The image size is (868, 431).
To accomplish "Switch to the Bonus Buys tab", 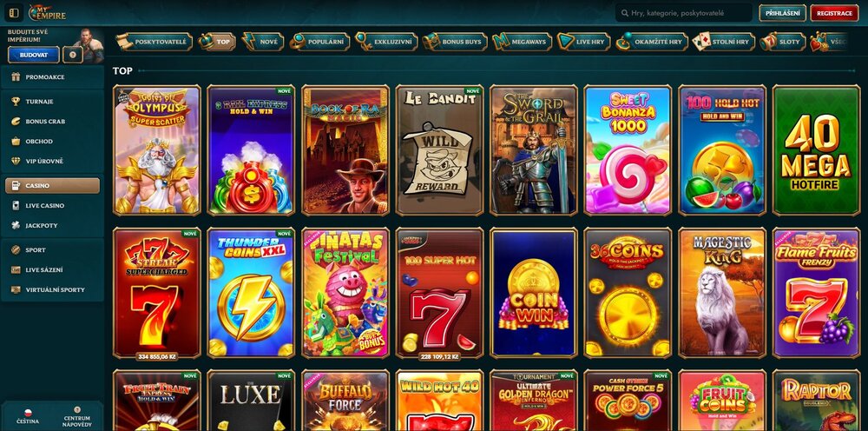I will click(x=455, y=42).
